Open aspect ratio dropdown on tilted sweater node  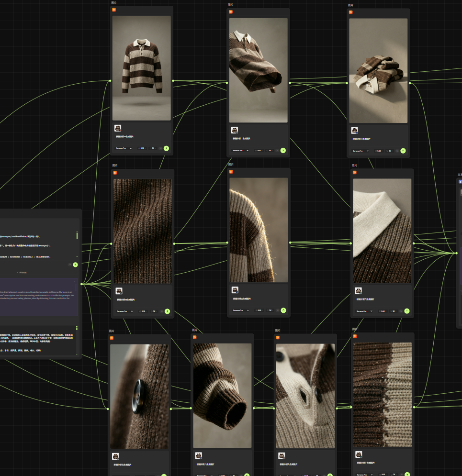click(x=259, y=150)
